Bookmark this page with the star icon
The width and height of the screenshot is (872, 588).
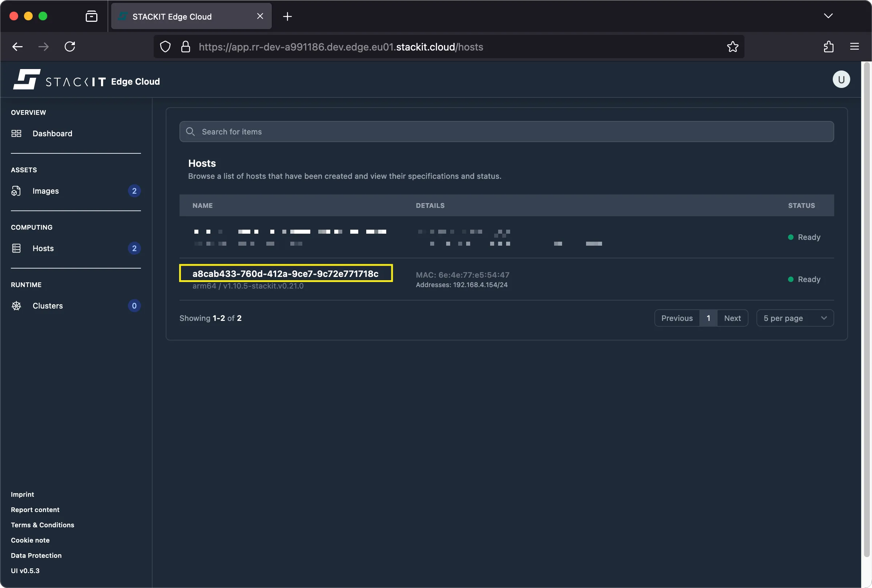(732, 47)
